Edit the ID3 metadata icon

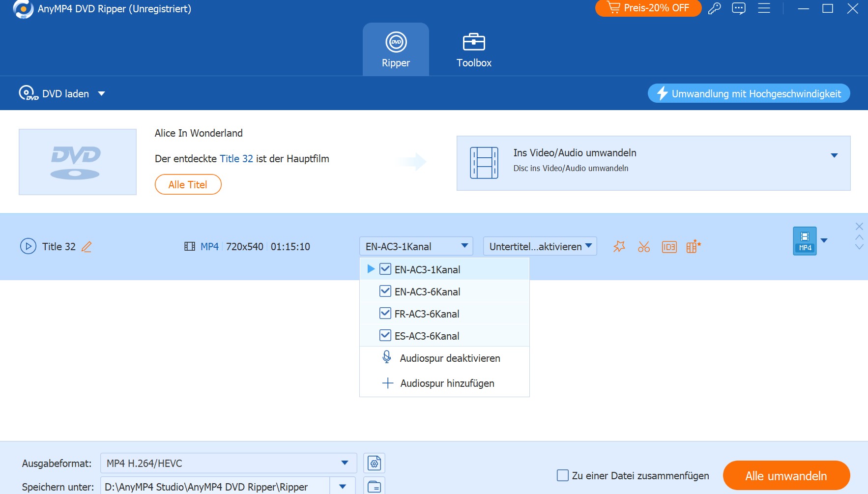click(x=669, y=247)
